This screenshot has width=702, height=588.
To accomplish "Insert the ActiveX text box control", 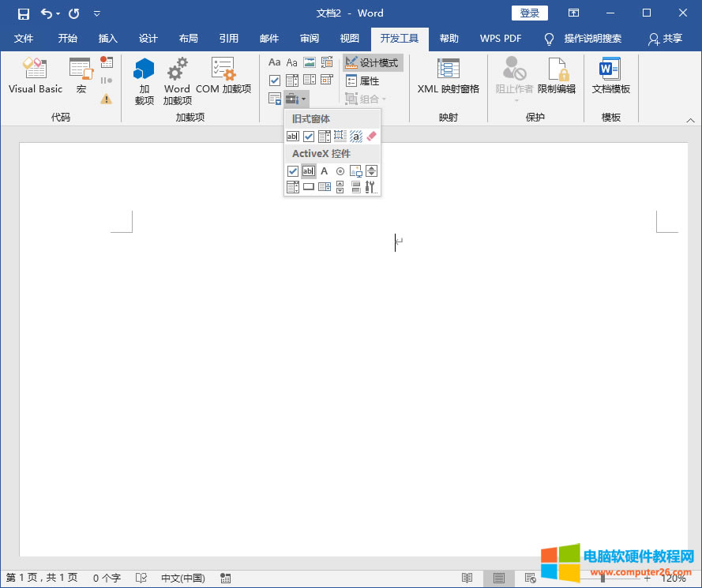I will [308, 170].
